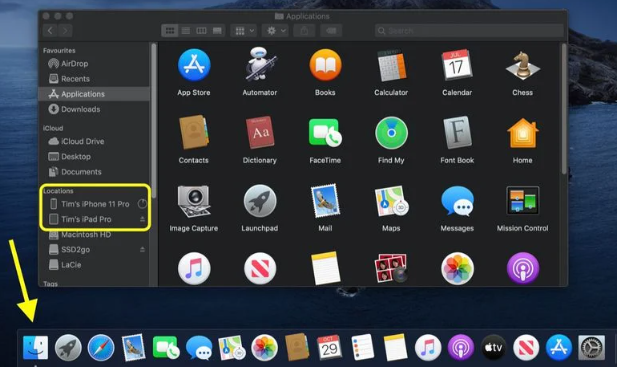Select the Photo Booth app icon
This screenshot has width=617, height=367.
point(391,268)
